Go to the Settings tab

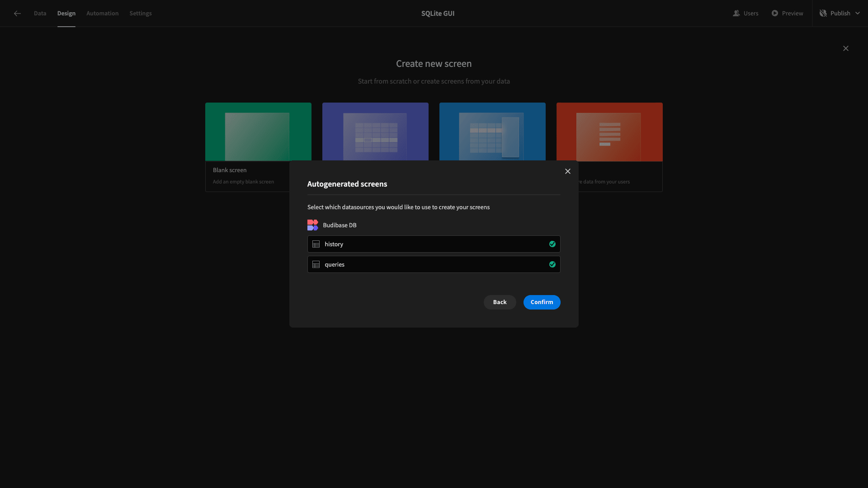point(141,14)
